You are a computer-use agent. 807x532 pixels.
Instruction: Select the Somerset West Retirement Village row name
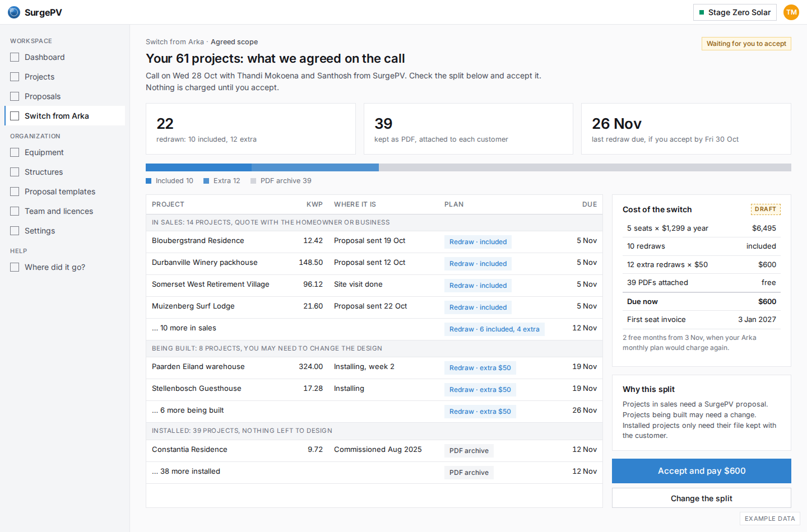point(211,284)
